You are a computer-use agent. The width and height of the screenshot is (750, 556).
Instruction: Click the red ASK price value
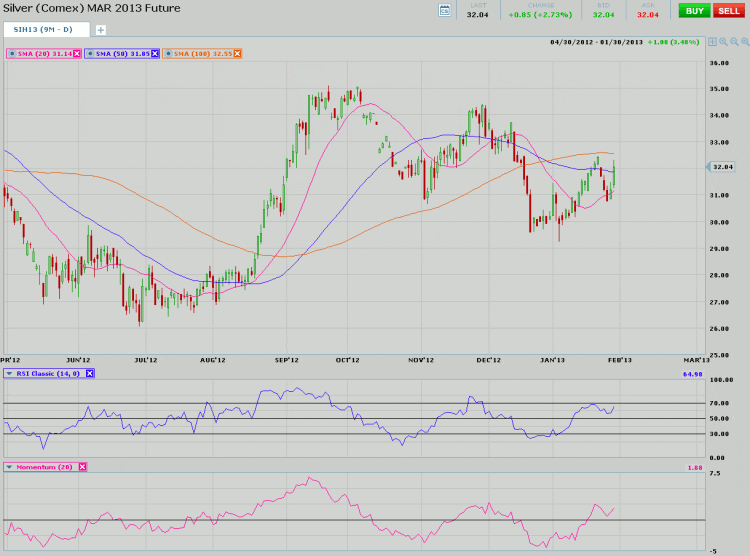pos(647,15)
